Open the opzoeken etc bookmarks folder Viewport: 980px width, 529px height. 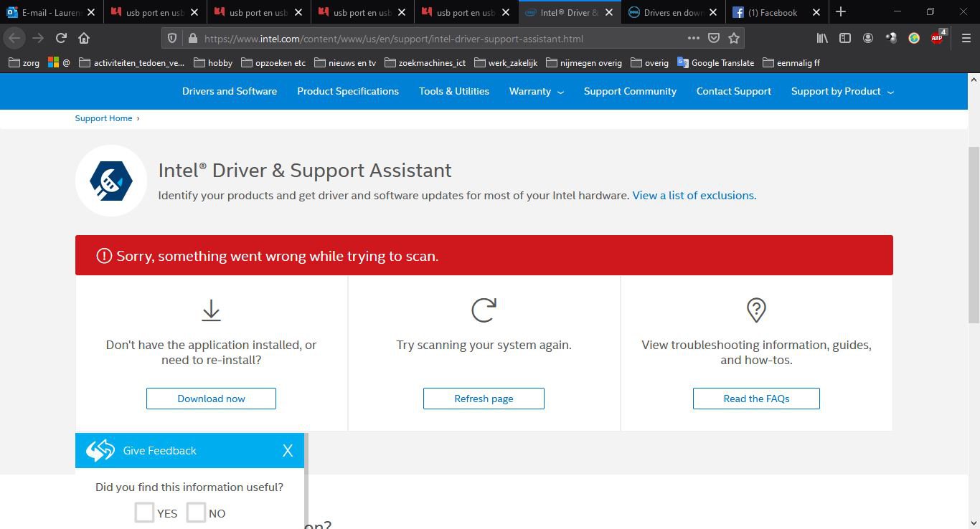[x=273, y=62]
